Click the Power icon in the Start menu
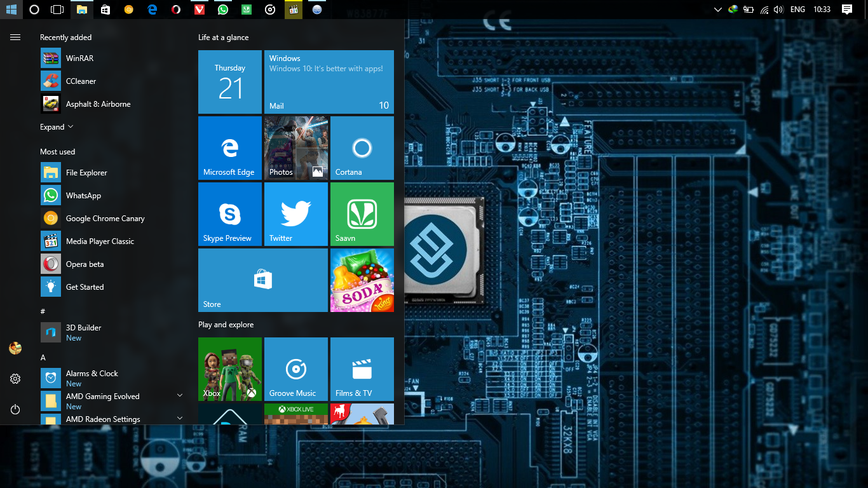This screenshot has width=868, height=488. coord(15,409)
